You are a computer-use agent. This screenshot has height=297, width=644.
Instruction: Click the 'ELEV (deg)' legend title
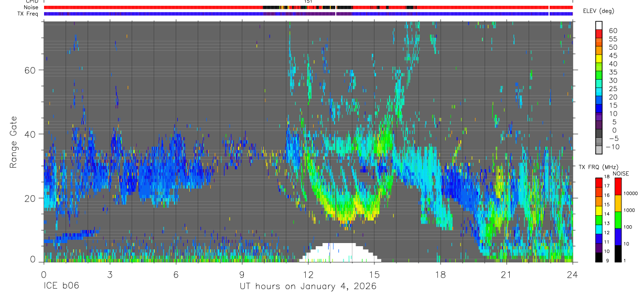tap(599, 11)
